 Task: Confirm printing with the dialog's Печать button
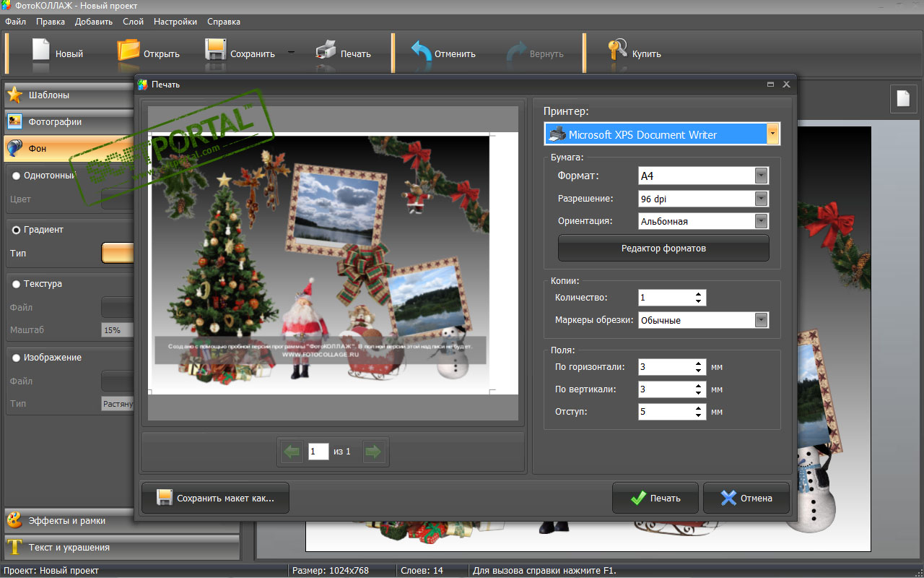(x=655, y=498)
